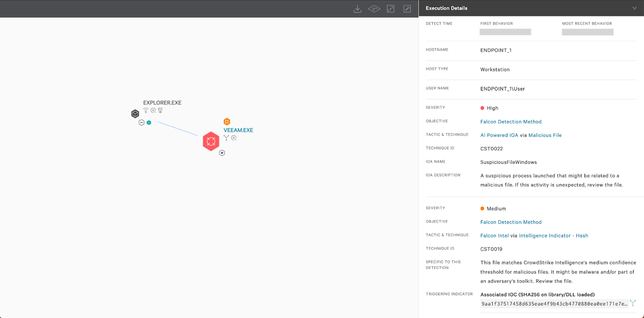
Task: Click the triggering indicator SHA256 hash value
Action: click(x=554, y=304)
